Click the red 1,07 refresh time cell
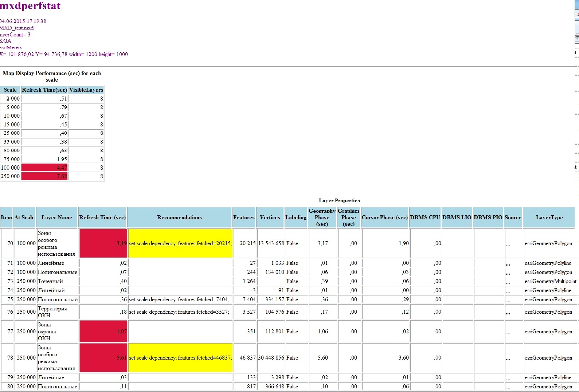 pyautogui.click(x=103, y=332)
